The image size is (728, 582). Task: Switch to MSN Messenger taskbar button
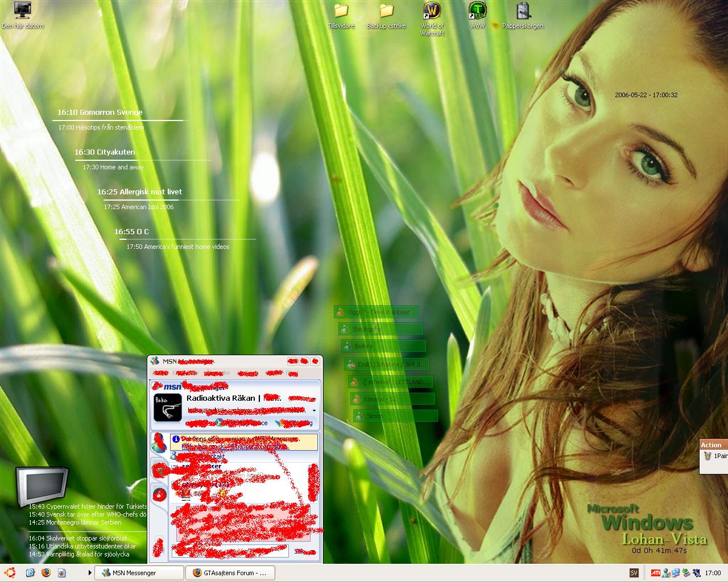pos(139,573)
